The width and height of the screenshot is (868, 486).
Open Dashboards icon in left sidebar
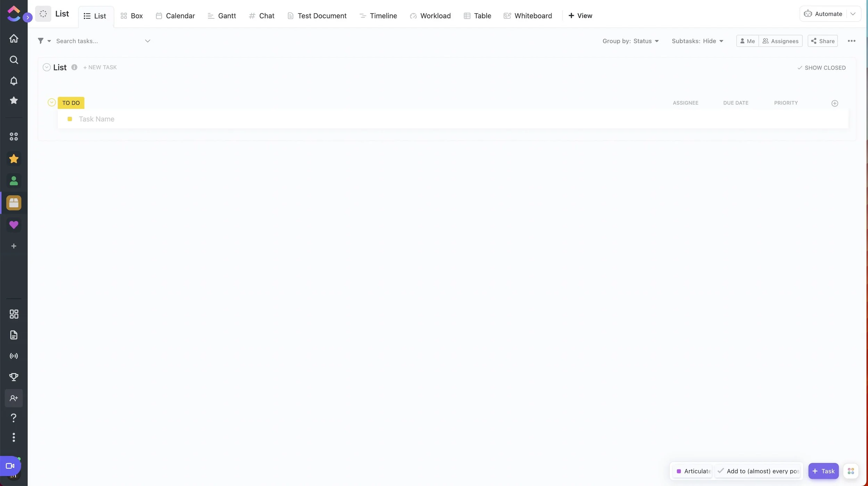[14, 314]
